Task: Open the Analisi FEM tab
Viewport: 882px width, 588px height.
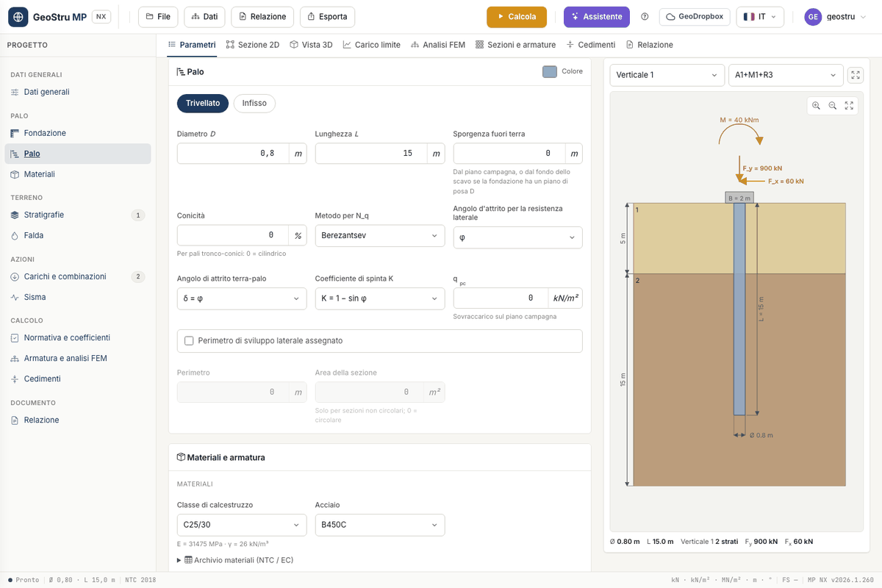Action: (x=438, y=45)
